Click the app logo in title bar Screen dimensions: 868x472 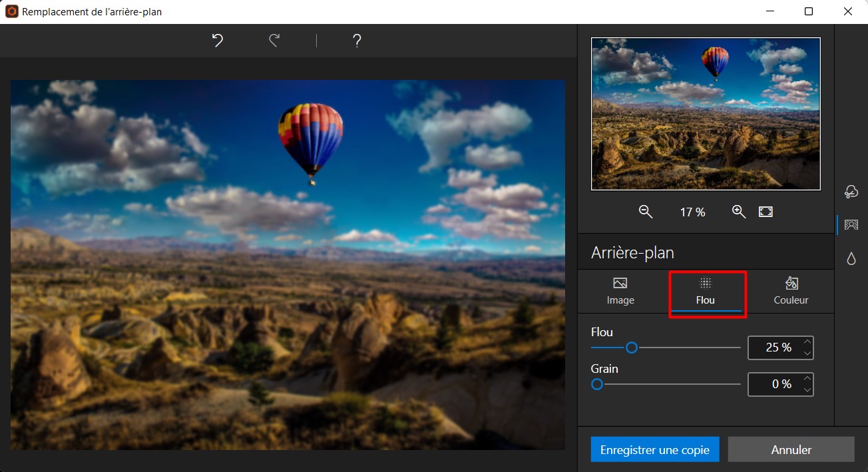pos(11,11)
